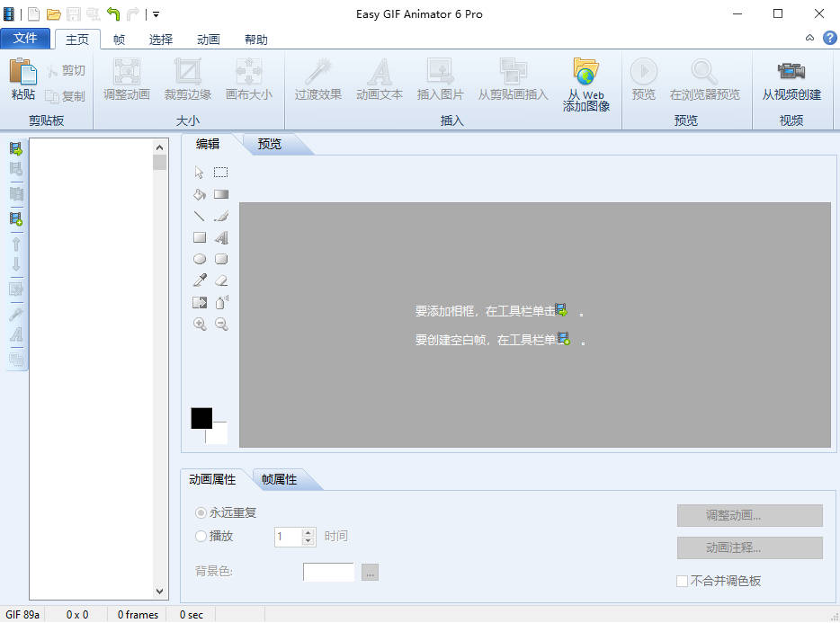Click the zoom in magnifier tool
The image size is (840, 623).
point(200,325)
